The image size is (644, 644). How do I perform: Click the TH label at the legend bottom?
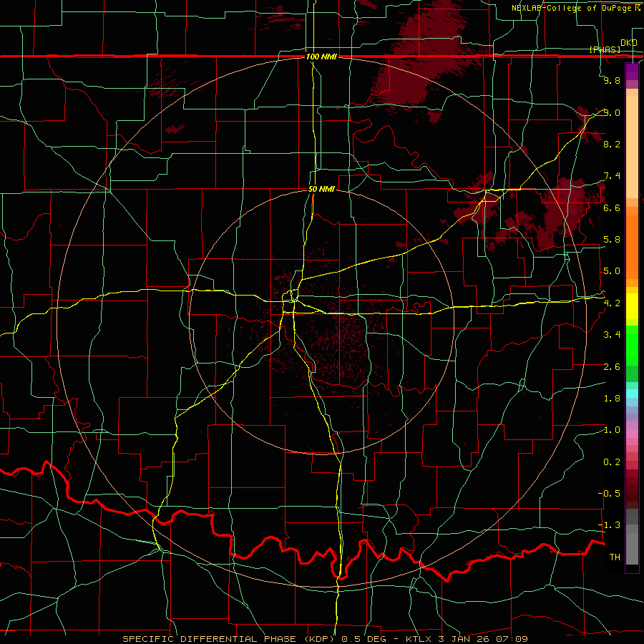click(x=615, y=557)
